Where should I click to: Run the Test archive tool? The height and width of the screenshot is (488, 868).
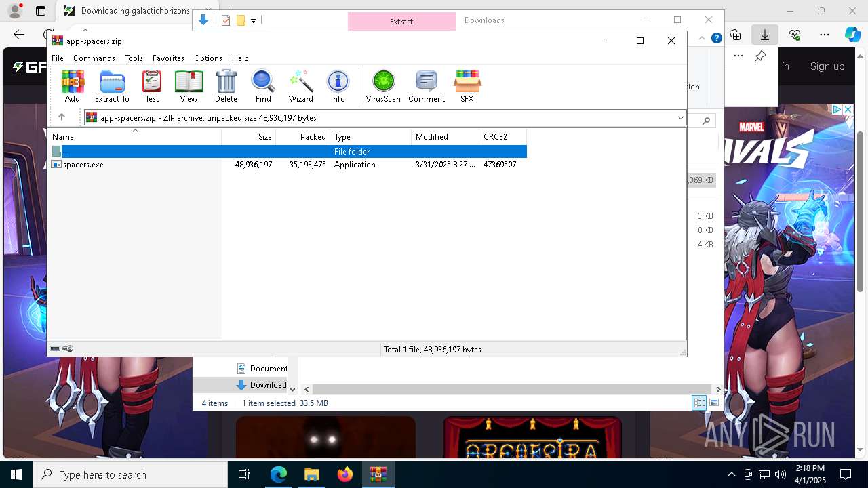(x=152, y=86)
